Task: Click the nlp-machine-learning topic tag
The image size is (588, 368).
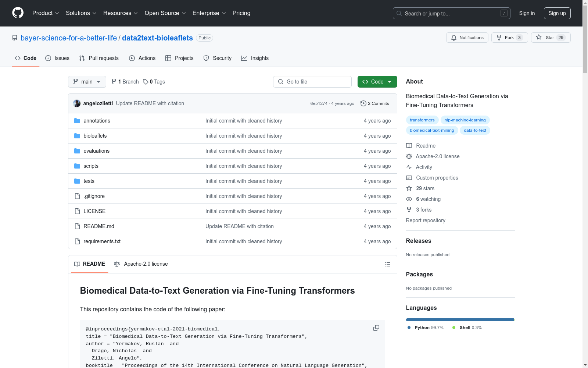Action: pyautogui.click(x=465, y=120)
